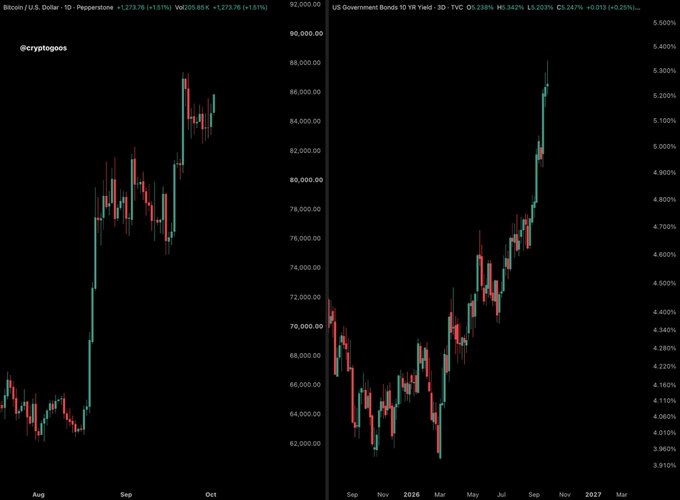680x500 pixels.
Task: Click the May label on yield time axis
Action: pos(473,494)
